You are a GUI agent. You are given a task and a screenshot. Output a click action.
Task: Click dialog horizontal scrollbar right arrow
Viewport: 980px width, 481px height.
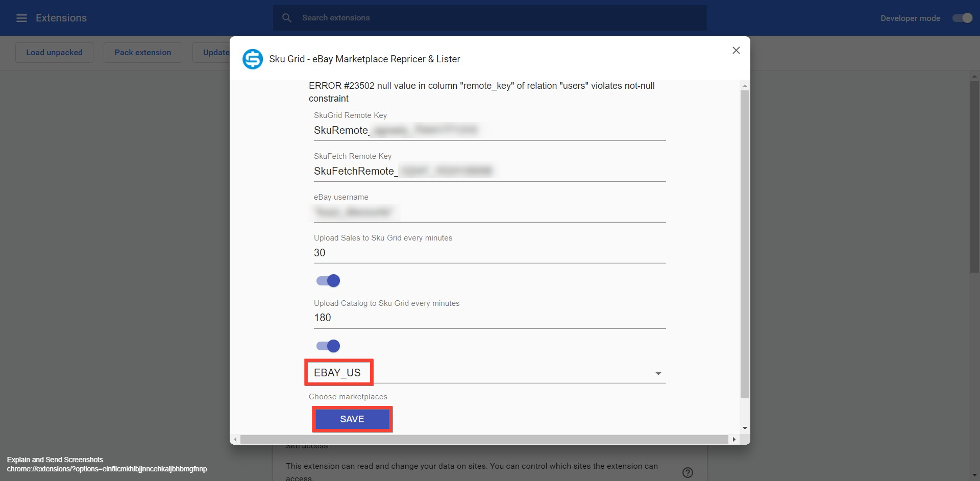tap(734, 440)
